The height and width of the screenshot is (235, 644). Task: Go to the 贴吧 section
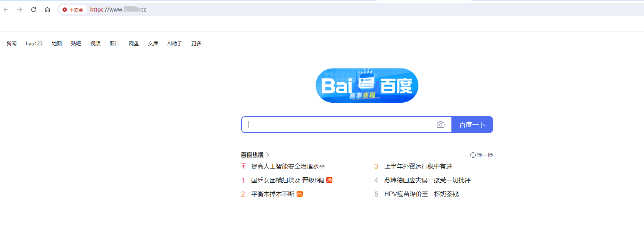click(x=76, y=43)
